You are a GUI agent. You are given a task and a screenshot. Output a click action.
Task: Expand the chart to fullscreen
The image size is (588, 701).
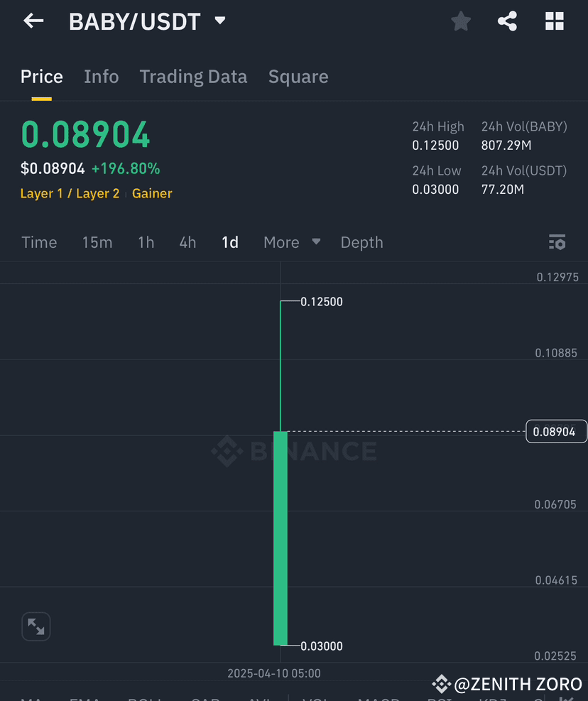point(36,626)
